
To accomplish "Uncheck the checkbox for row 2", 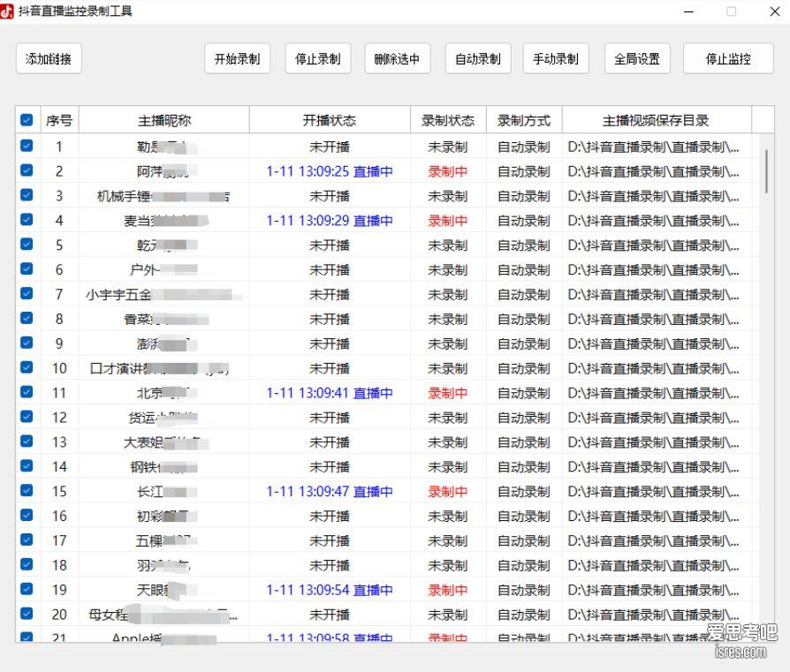I will point(27,170).
